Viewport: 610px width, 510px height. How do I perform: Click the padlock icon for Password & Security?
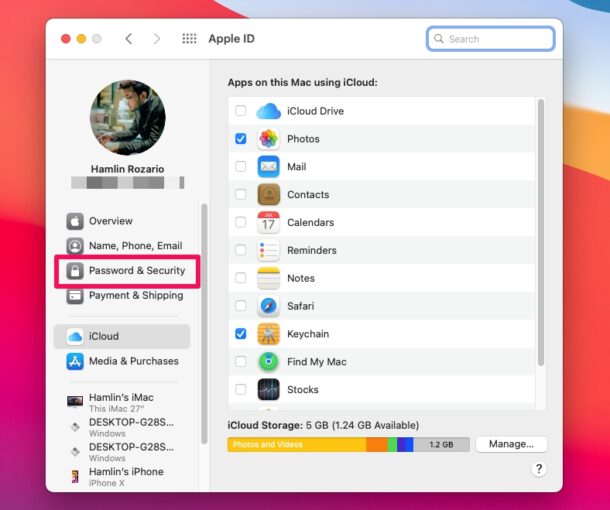click(75, 271)
